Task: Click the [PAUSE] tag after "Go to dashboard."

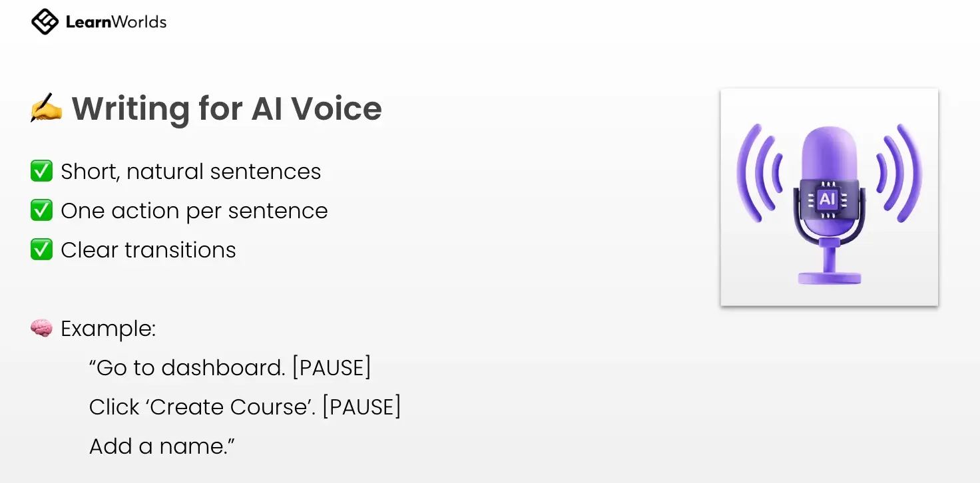Action: [x=332, y=368]
